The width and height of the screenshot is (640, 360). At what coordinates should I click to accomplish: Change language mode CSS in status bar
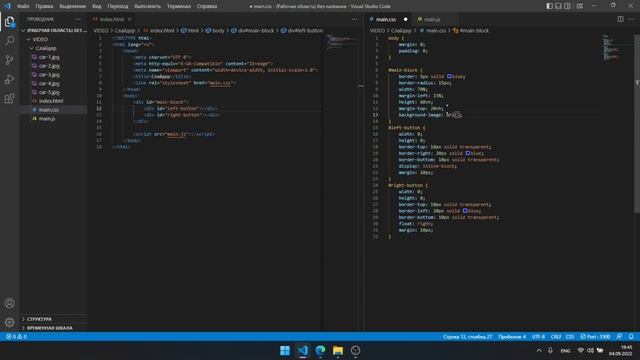(x=570, y=337)
